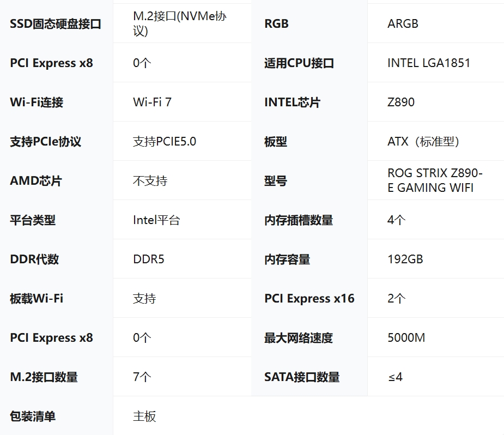This screenshot has width=504, height=435.
Task: Click the 2个 value
Action: pyautogui.click(x=396, y=299)
